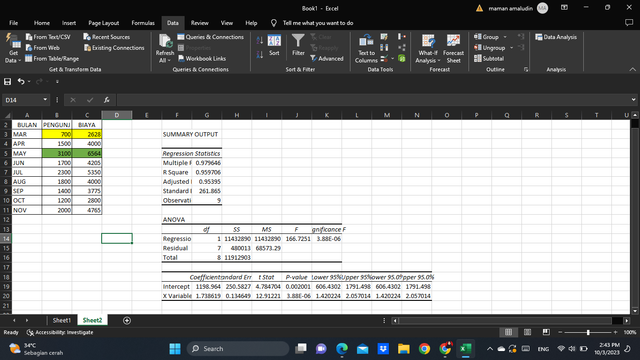
Task: Open Recent Sources
Action: pyautogui.click(x=107, y=37)
